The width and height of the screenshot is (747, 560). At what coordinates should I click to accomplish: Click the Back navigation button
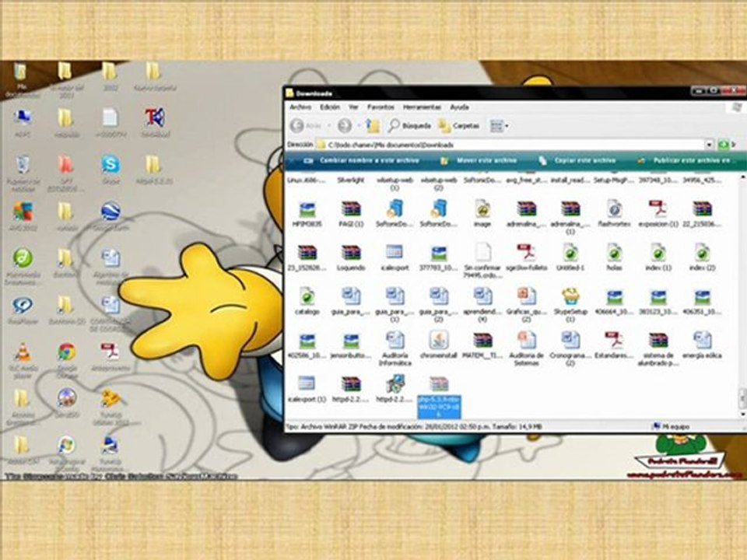coord(306,126)
